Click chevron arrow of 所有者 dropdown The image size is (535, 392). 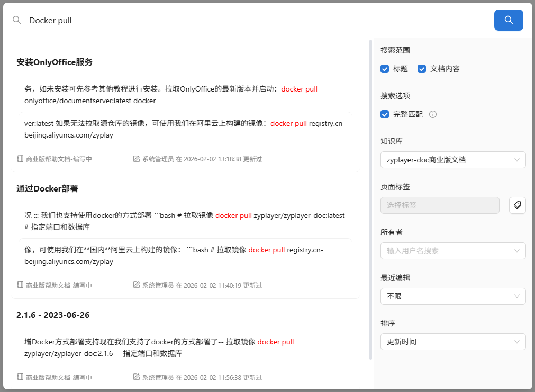(517, 251)
